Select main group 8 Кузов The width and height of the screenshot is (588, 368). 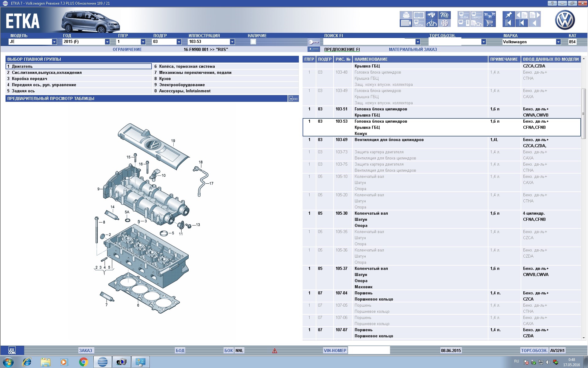(226, 79)
